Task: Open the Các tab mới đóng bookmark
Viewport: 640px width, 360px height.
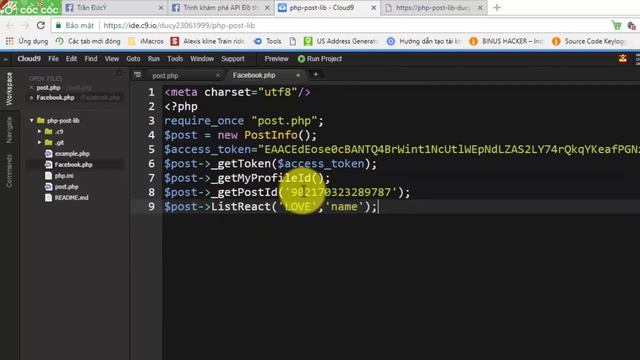Action: [88, 41]
